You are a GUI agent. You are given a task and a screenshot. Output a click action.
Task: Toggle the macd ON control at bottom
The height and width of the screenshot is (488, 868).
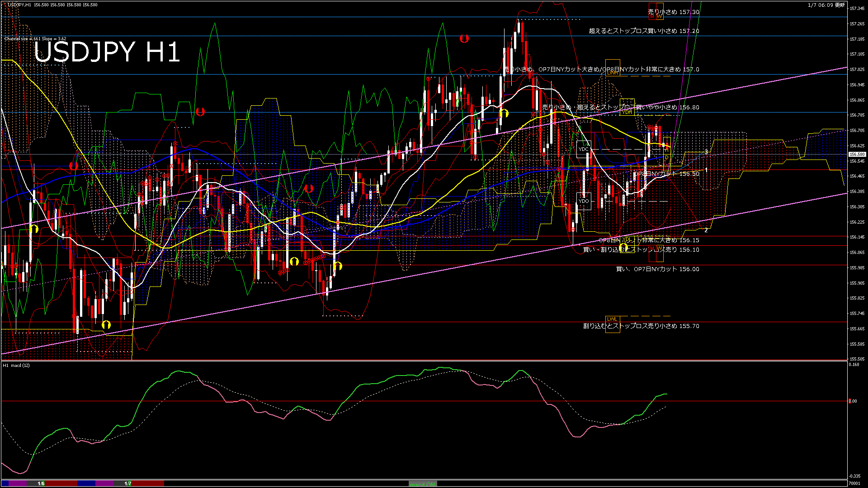pos(422,483)
